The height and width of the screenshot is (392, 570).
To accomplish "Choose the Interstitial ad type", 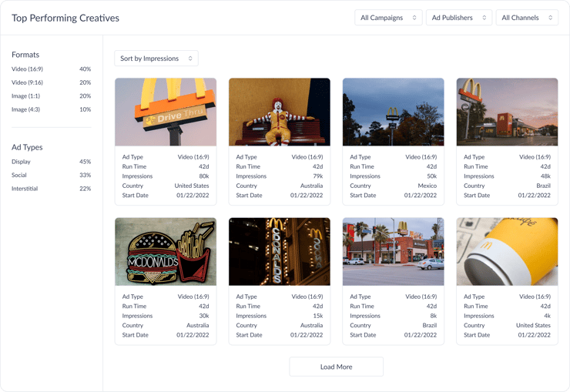I will pyautogui.click(x=25, y=189).
